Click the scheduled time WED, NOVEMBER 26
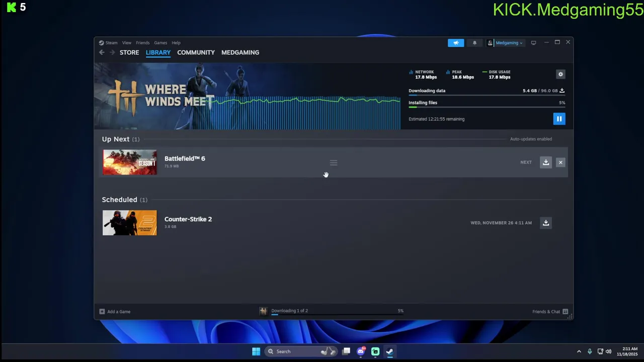The height and width of the screenshot is (362, 644). [x=501, y=223]
